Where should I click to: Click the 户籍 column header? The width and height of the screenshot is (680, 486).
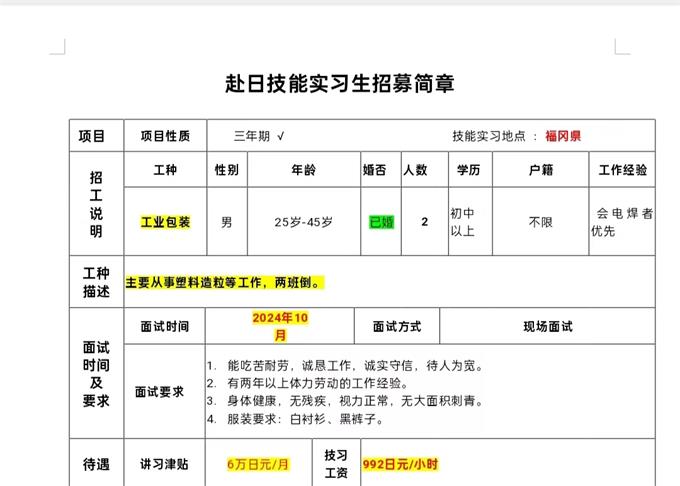pyautogui.click(x=540, y=170)
